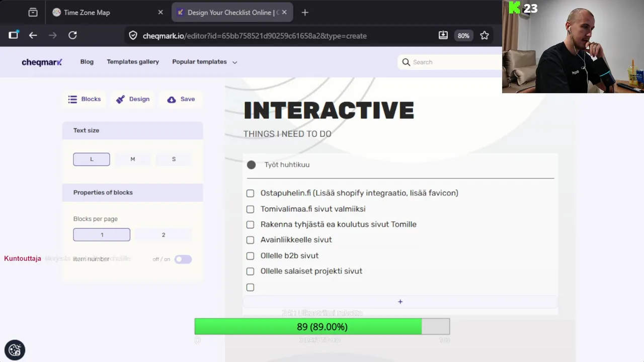The image size is (644, 362).
Task: Click the browser back arrow
Action: [x=33, y=35]
